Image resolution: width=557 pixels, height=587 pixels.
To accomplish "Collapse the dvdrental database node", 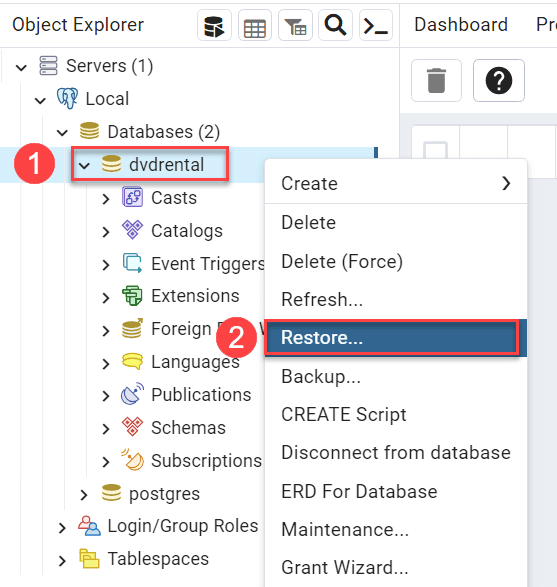I will 85,165.
